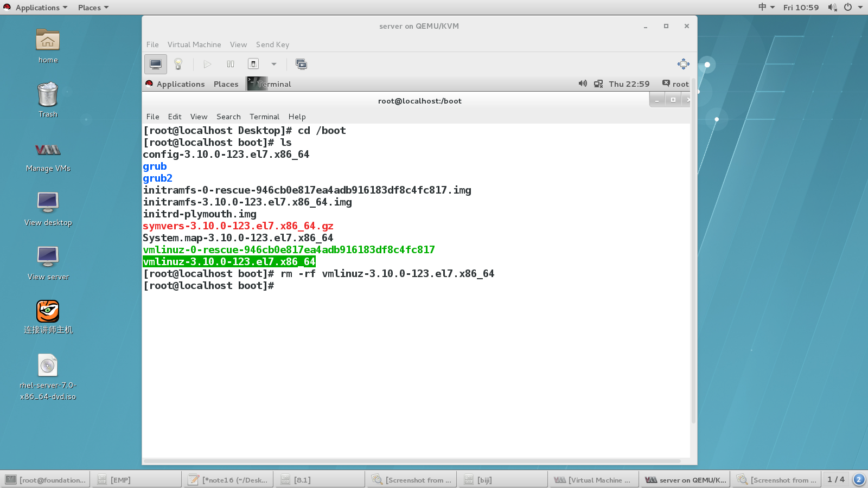Open the terminal Edit menu

[x=175, y=117]
